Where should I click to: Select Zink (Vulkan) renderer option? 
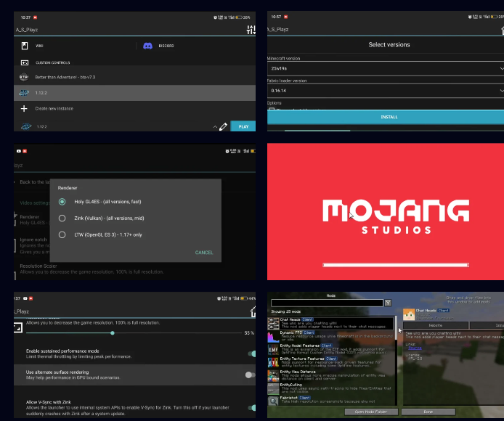[x=62, y=218]
